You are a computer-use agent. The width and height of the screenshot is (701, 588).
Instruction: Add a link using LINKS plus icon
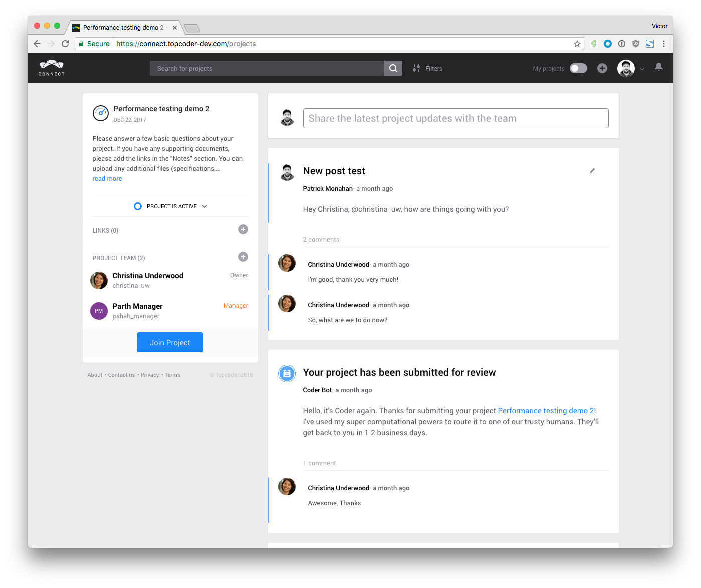pos(243,229)
